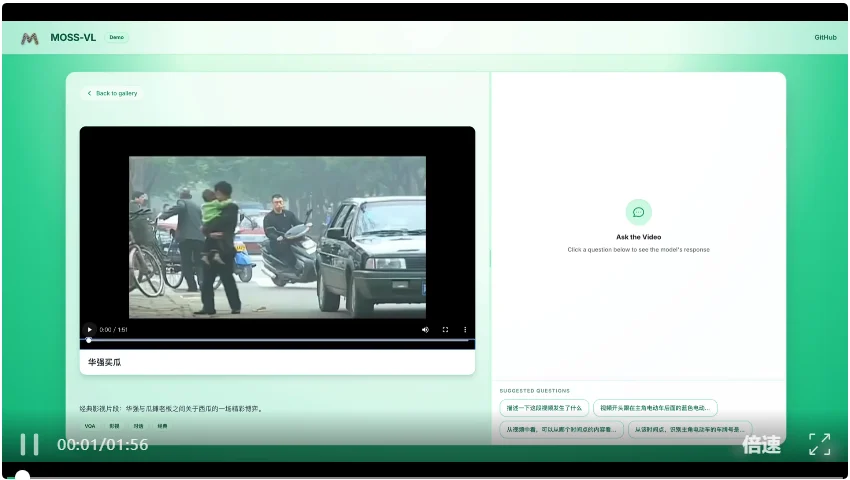Select the suggested question starting with 描述一下
This screenshot has height=480, width=850.
pos(544,408)
